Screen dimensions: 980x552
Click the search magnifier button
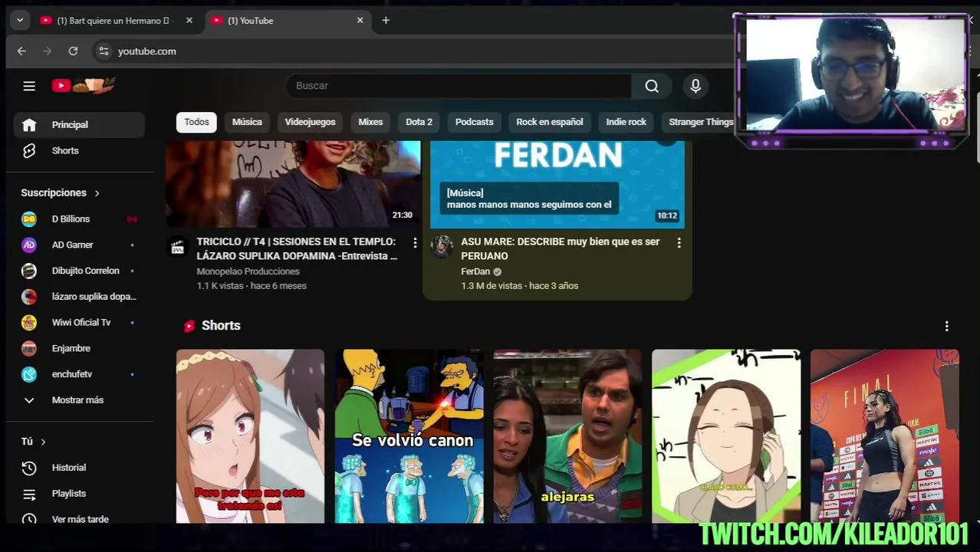pos(652,86)
